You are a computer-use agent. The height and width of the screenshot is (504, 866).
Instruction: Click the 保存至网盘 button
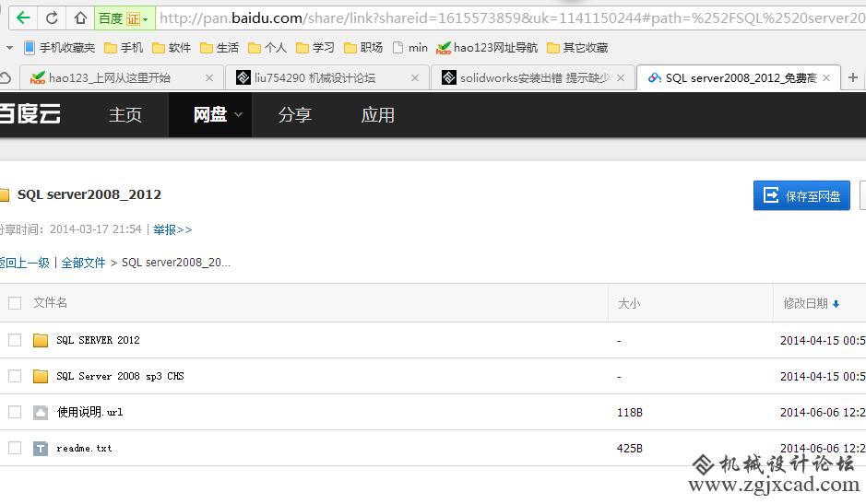pyautogui.click(x=801, y=195)
